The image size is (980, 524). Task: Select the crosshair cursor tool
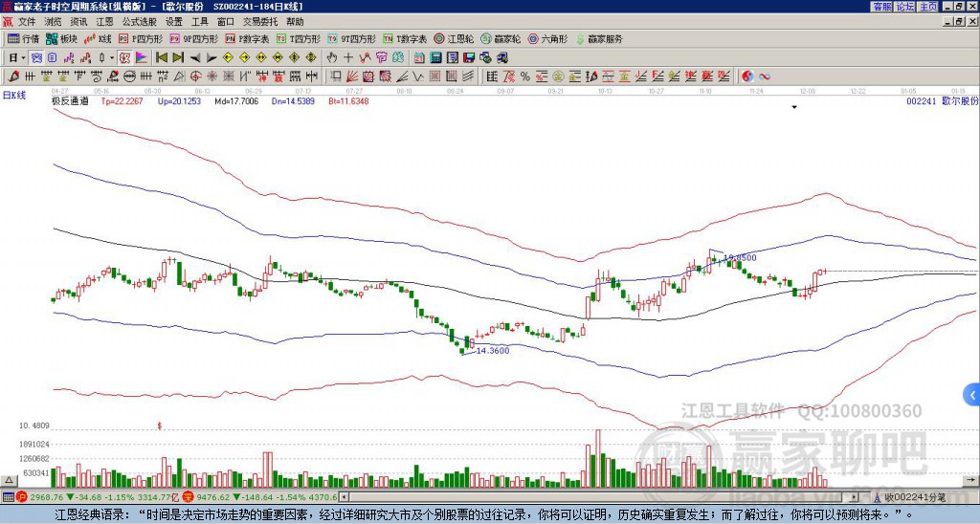tap(348, 58)
